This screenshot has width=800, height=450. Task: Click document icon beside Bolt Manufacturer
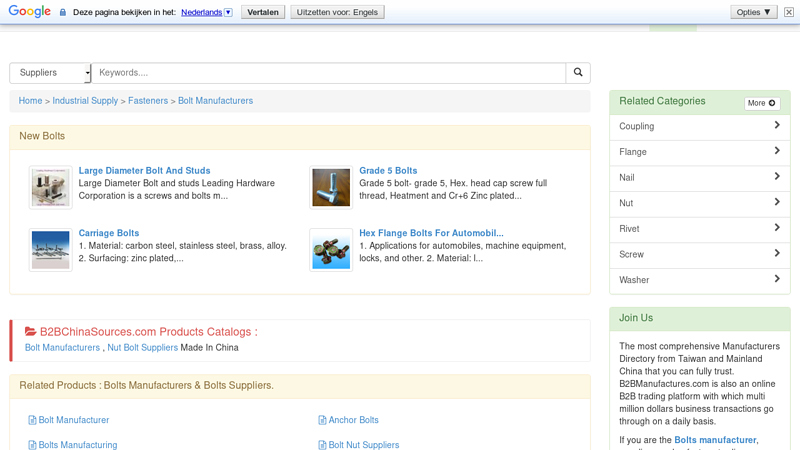(x=32, y=420)
